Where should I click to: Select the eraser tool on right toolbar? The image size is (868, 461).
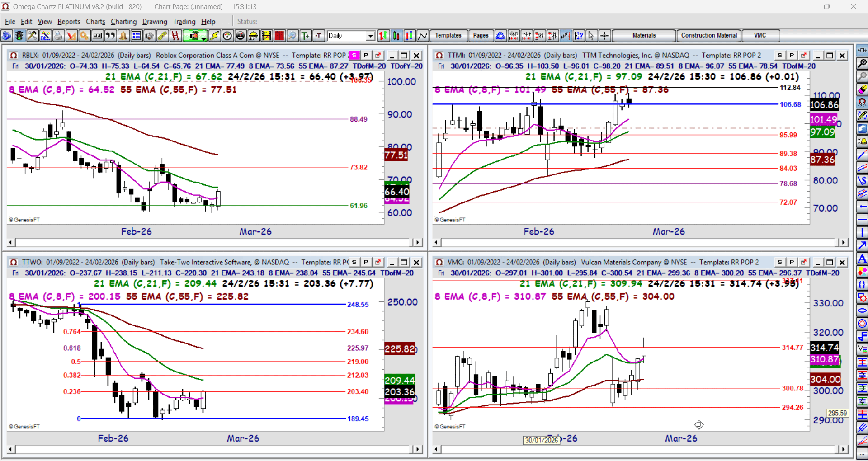(x=862, y=89)
